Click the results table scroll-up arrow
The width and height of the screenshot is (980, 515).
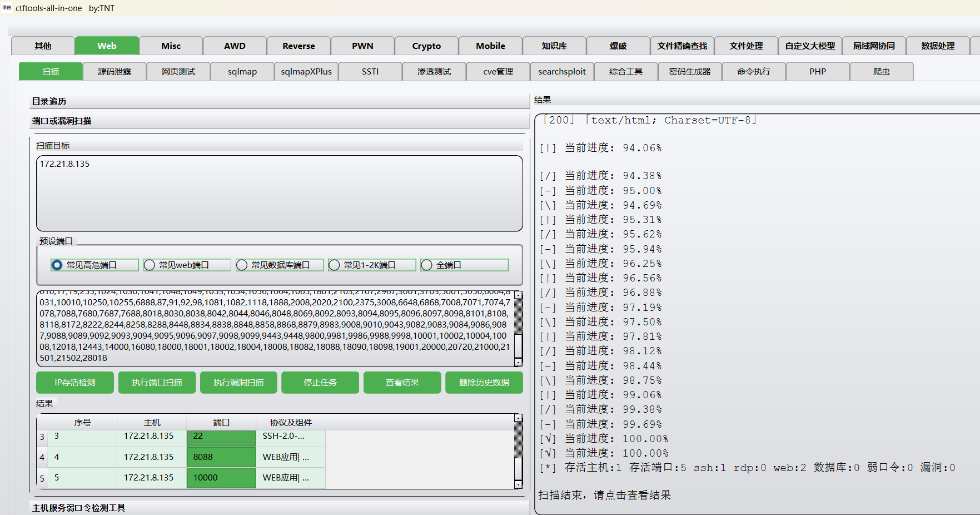tap(518, 418)
